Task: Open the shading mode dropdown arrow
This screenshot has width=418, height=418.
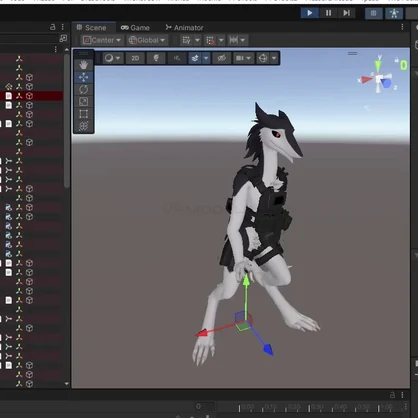Action: pos(118,58)
